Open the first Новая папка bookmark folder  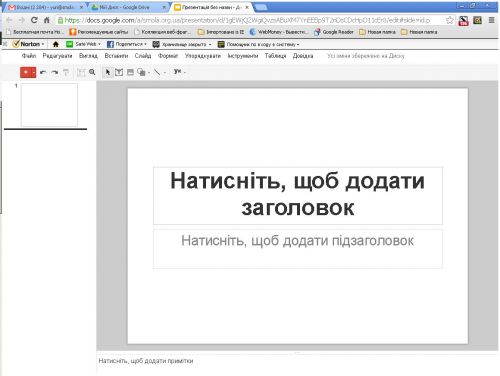(x=377, y=32)
